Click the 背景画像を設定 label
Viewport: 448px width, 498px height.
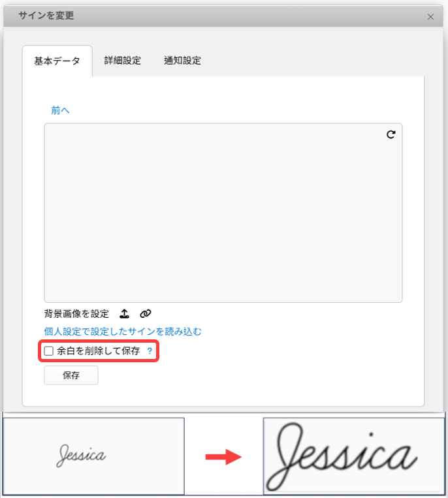coord(76,314)
